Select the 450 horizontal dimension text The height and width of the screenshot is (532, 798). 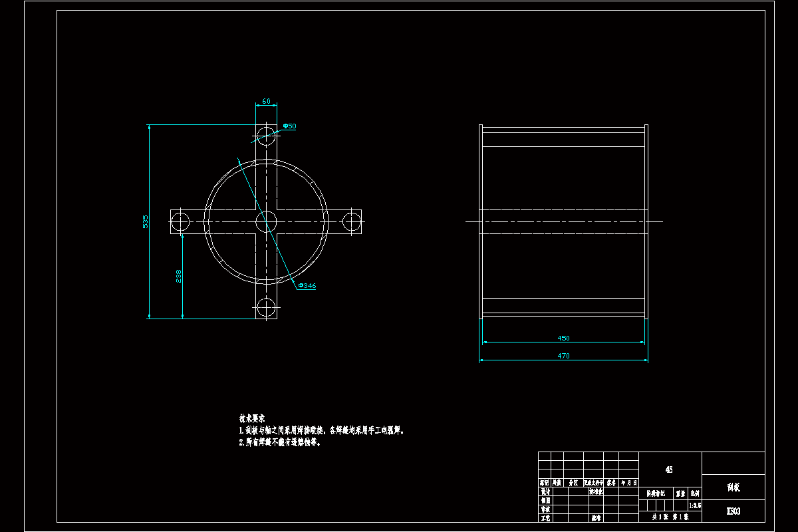coord(563,338)
